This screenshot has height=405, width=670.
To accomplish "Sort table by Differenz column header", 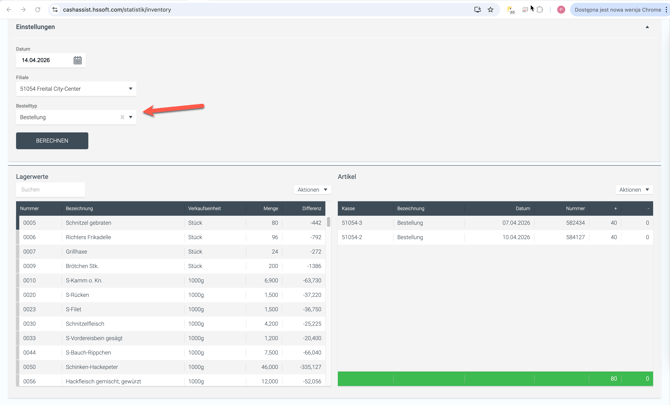I will point(311,208).
